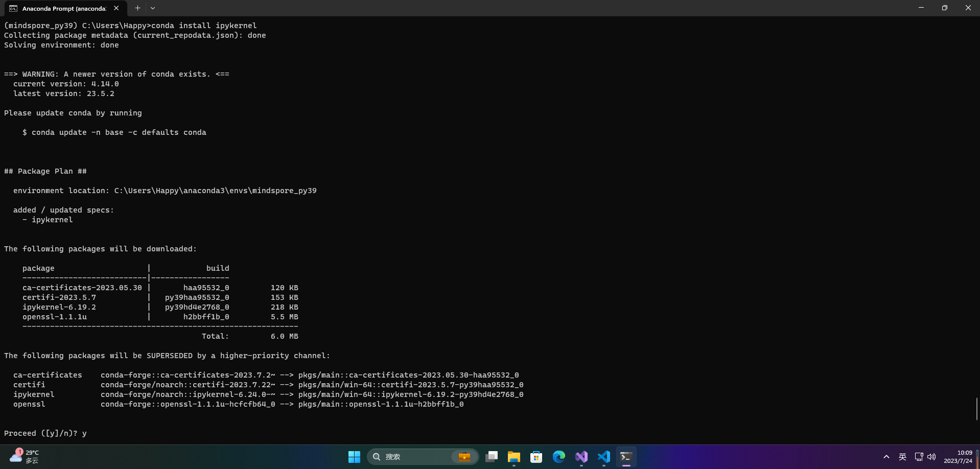Click 'Please update conda by running' line
Viewport: 980px width, 469px height.
point(73,113)
